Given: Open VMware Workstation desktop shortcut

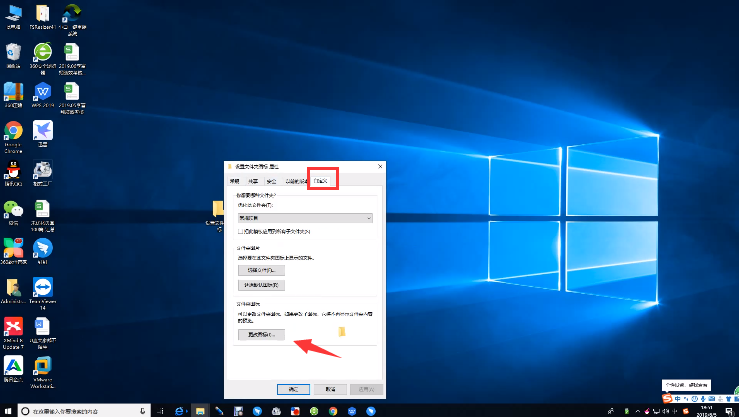Looking at the screenshot, I should [x=43, y=367].
